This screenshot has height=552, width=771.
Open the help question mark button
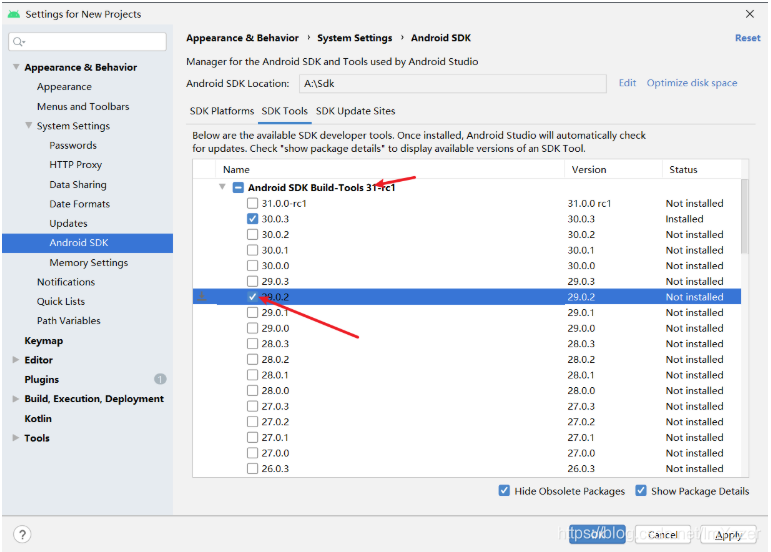22,534
